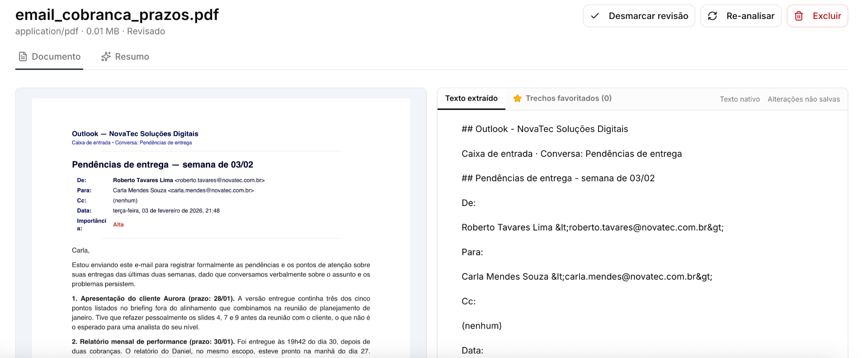Click the file title email_cobranca_prazos.pdf
This screenshot has height=358, width=868.
[x=117, y=14]
